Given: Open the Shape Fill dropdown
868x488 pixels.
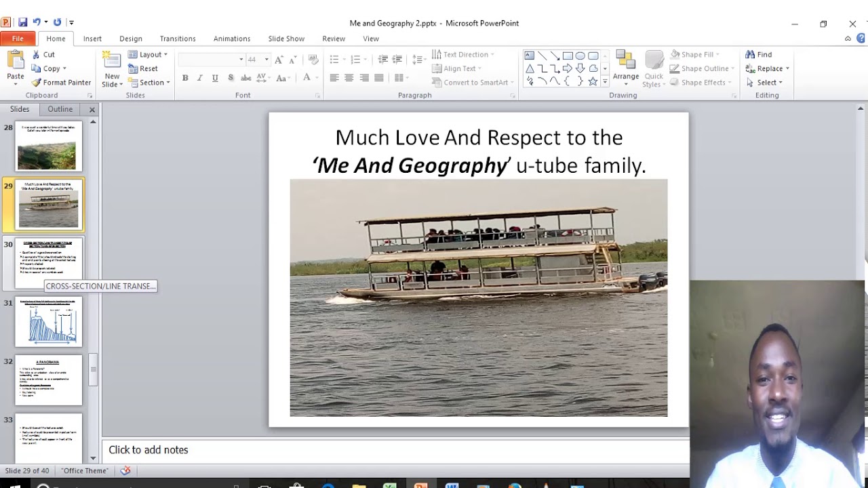Looking at the screenshot, I should pos(695,54).
